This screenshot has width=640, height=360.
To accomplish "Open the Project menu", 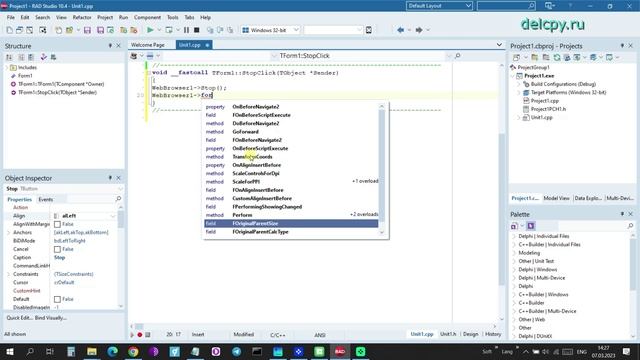I will (x=105, y=18).
